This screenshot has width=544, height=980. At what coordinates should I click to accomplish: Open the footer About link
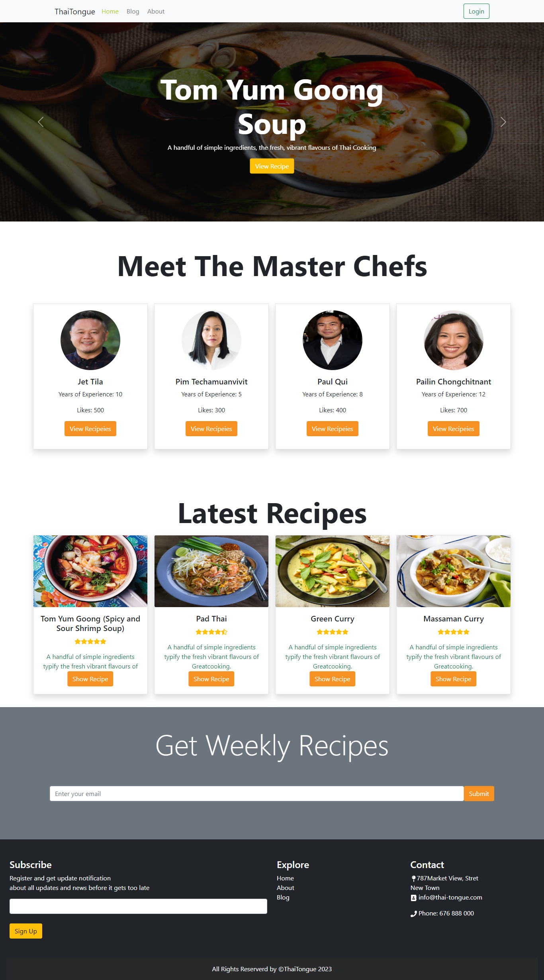[286, 888]
